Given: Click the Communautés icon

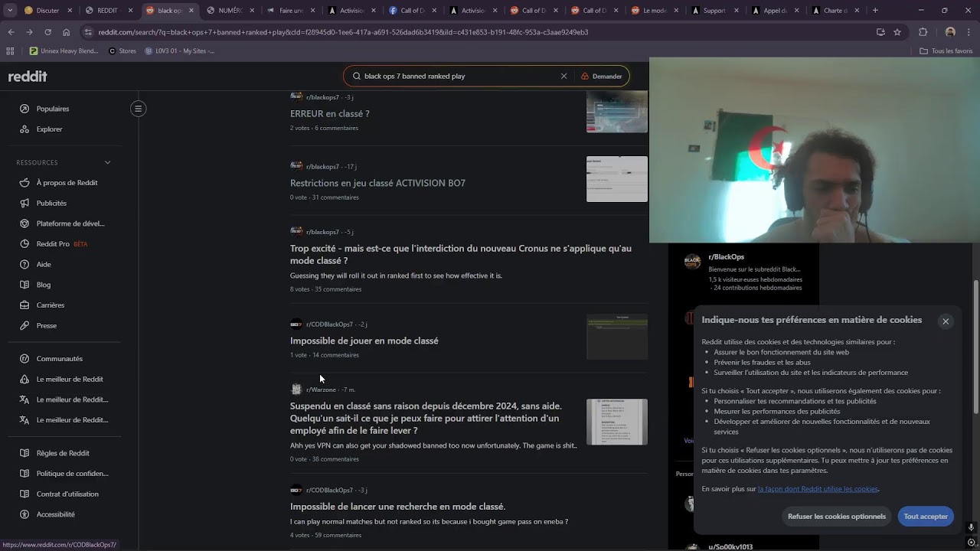Looking at the screenshot, I should [x=24, y=359].
